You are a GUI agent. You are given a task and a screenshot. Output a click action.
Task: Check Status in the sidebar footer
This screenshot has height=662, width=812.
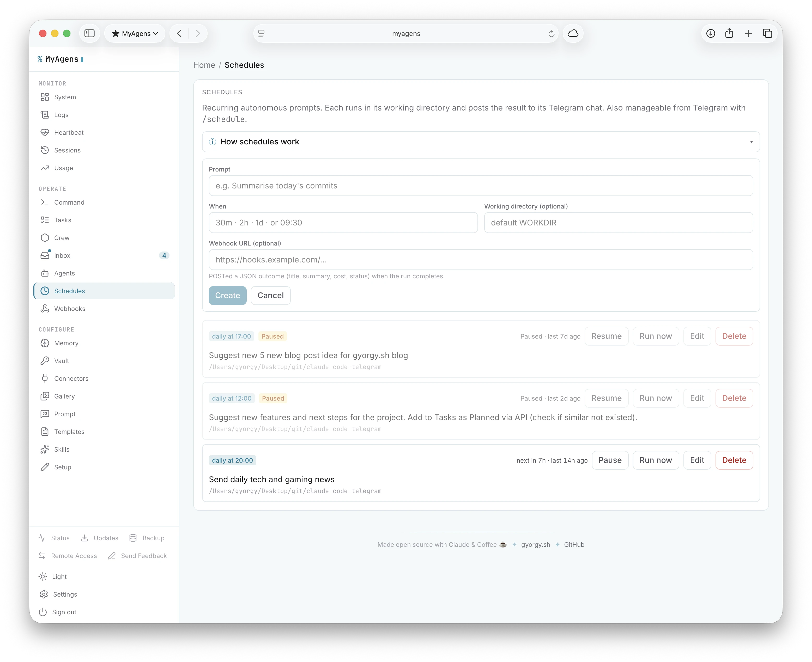(x=54, y=538)
